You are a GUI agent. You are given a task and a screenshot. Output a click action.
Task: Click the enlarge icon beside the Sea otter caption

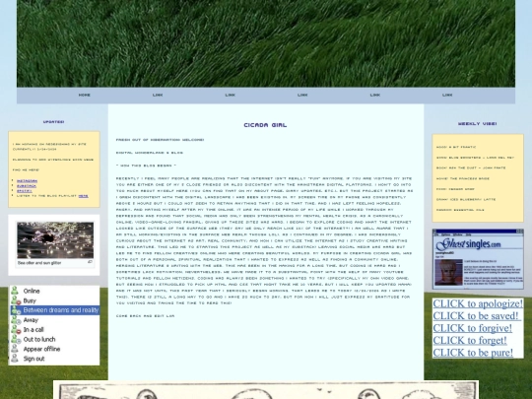[90, 262]
